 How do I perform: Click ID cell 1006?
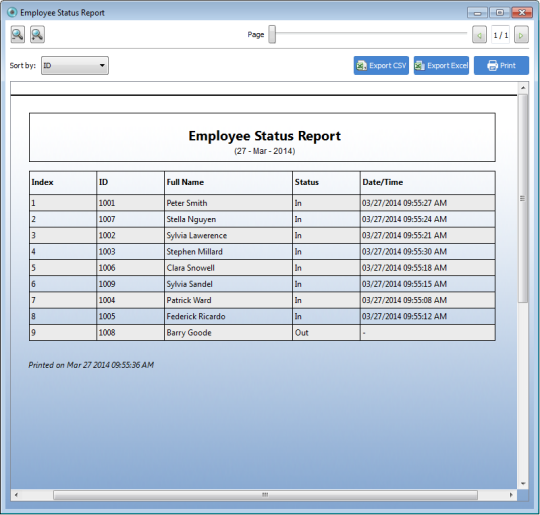click(x=131, y=268)
